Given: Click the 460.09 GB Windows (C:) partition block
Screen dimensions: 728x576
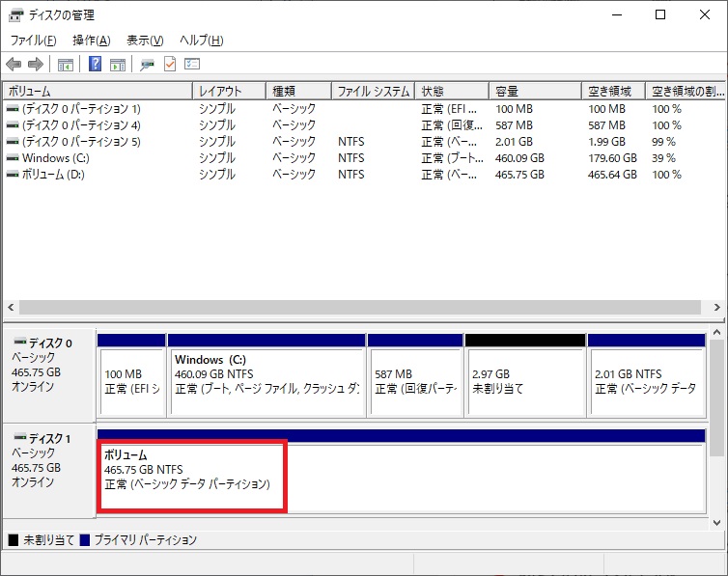Looking at the screenshot, I should pyautogui.click(x=266, y=380).
